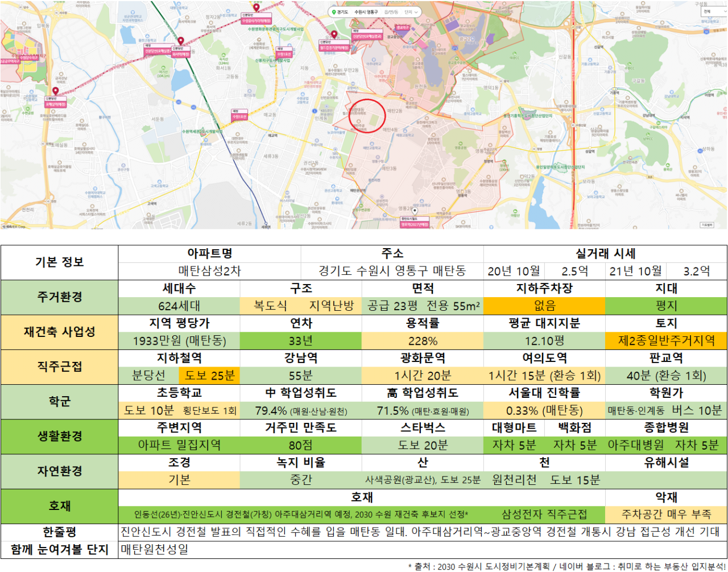Viewport: 728px width, 572px height.
Task: Click the orange 도보 25분 cell
Action: pyautogui.click(x=210, y=376)
